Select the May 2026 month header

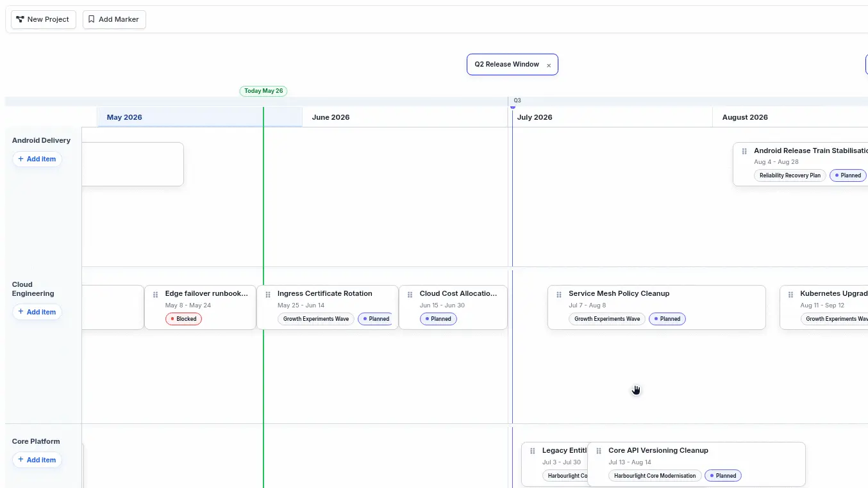pos(199,117)
